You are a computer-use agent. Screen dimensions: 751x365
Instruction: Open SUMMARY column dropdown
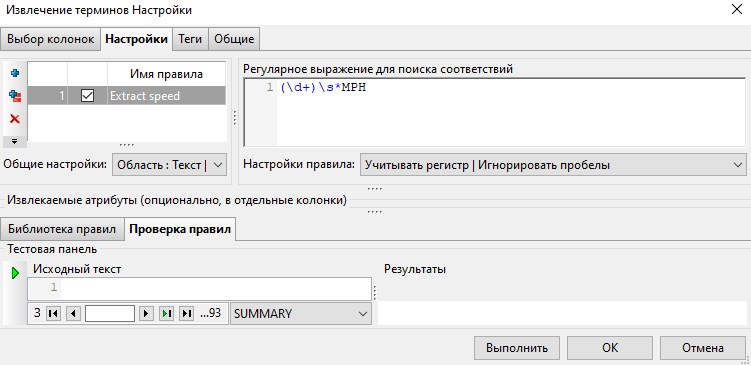(301, 314)
